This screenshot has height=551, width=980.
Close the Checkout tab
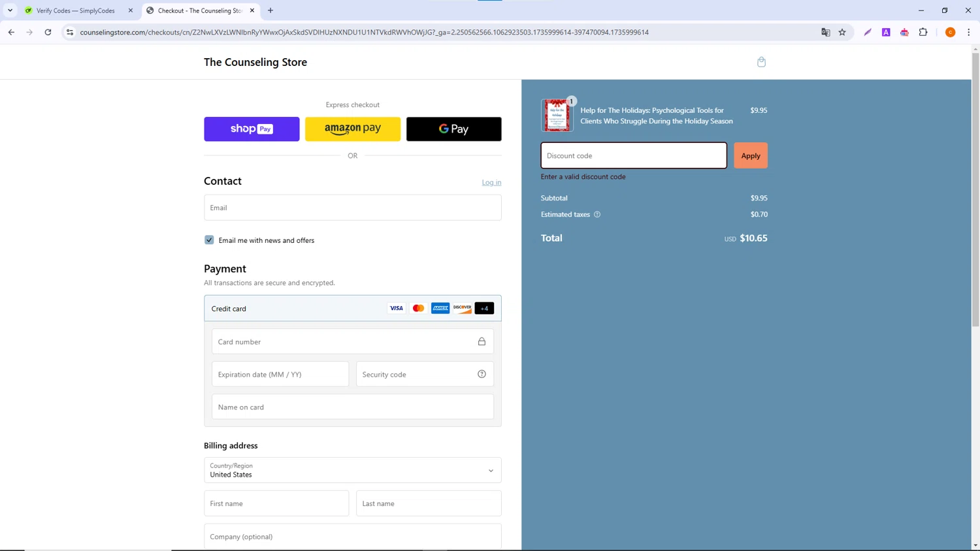pos(252,10)
